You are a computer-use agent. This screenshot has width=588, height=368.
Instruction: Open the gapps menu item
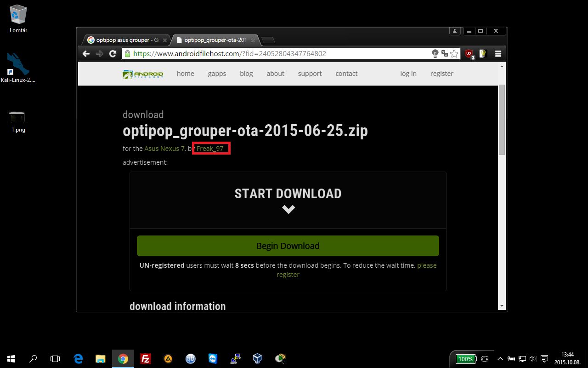(x=217, y=74)
